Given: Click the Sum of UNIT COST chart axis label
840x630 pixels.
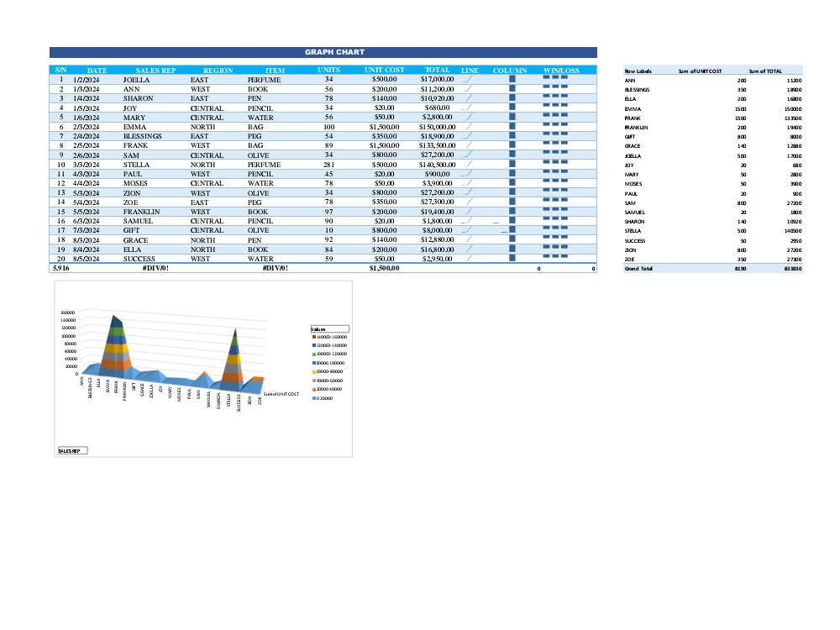Looking at the screenshot, I should click(x=281, y=394).
